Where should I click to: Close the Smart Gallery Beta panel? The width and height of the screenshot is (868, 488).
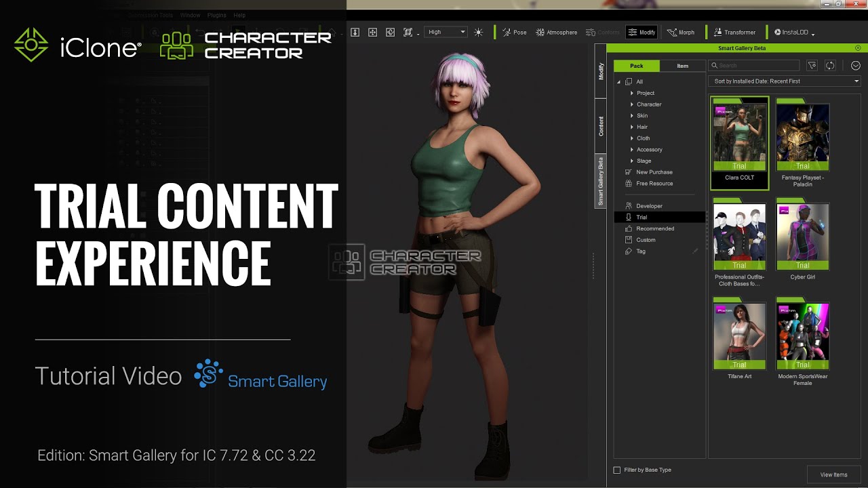pyautogui.click(x=858, y=48)
